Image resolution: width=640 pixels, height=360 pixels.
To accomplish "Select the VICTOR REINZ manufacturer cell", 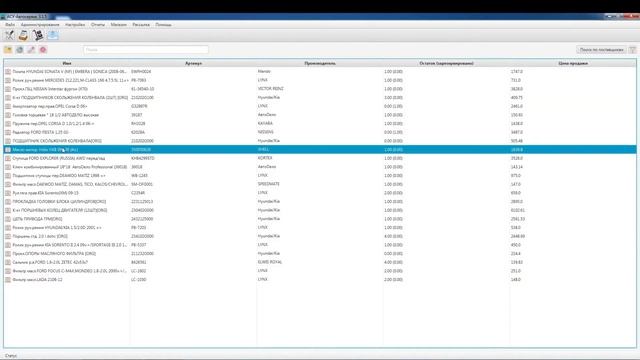I will coord(271,89).
